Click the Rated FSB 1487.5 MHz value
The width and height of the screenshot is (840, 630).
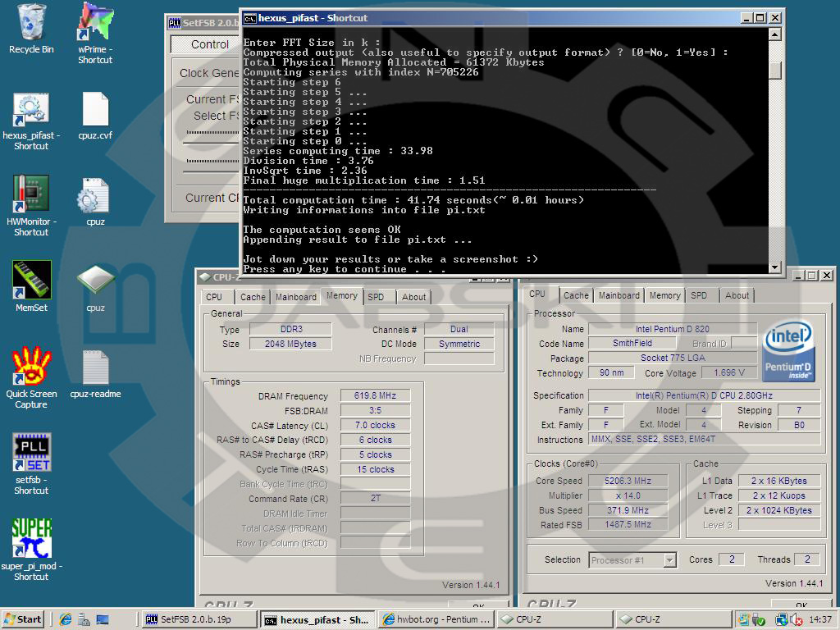tap(628, 525)
